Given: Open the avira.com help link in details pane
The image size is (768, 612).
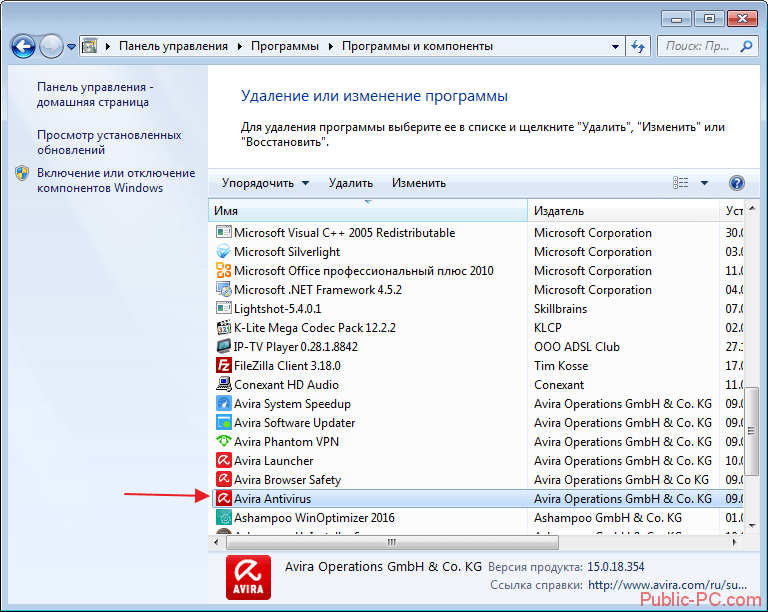Looking at the screenshot, I should point(667,585).
